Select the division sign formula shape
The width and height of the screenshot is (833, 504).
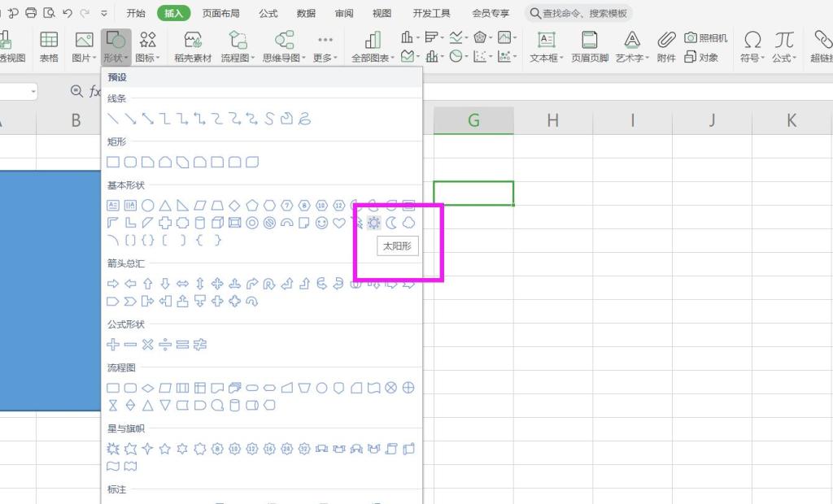point(165,345)
